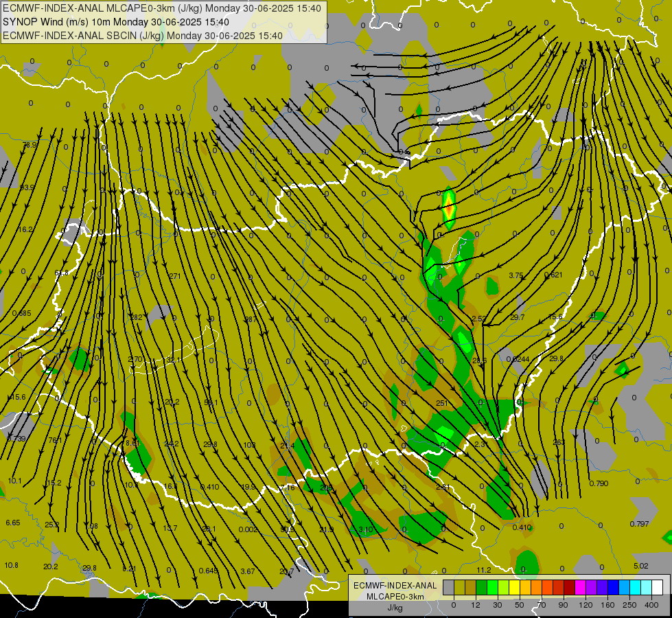Screen dimensions: 672x618
Task: Click the map value 270
Action: click(135, 359)
